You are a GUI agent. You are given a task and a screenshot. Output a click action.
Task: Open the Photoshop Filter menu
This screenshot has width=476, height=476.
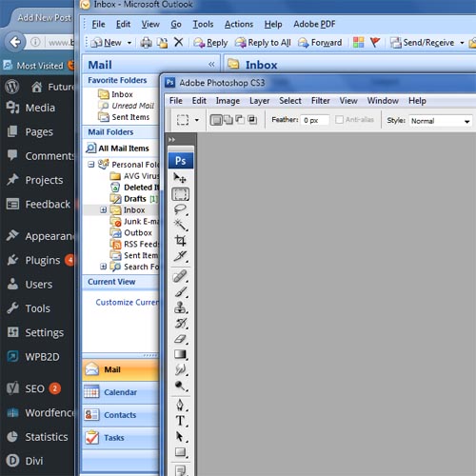click(321, 101)
